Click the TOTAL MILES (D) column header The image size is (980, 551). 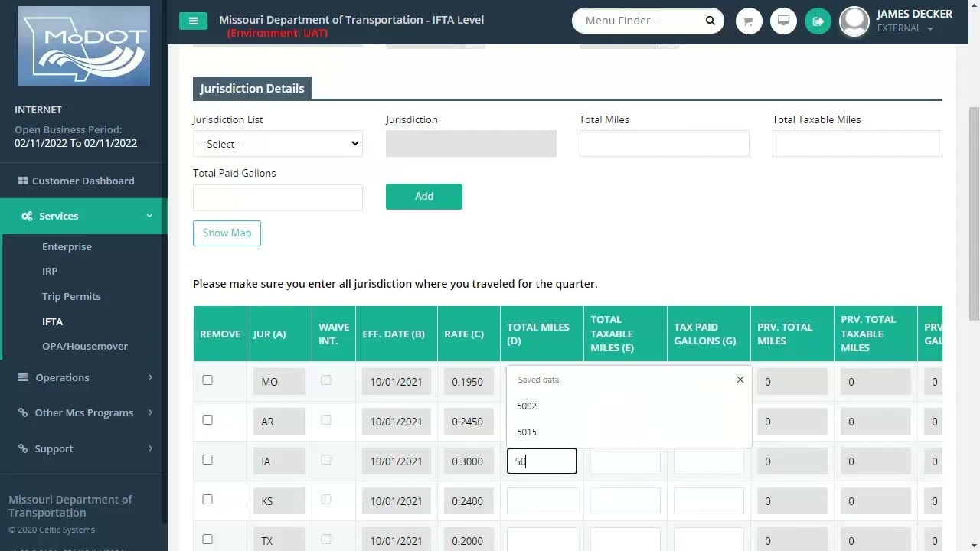pyautogui.click(x=542, y=334)
